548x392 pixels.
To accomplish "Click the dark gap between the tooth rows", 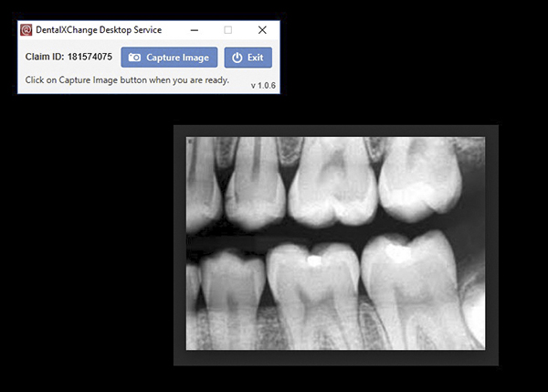I will pyautogui.click(x=274, y=240).
